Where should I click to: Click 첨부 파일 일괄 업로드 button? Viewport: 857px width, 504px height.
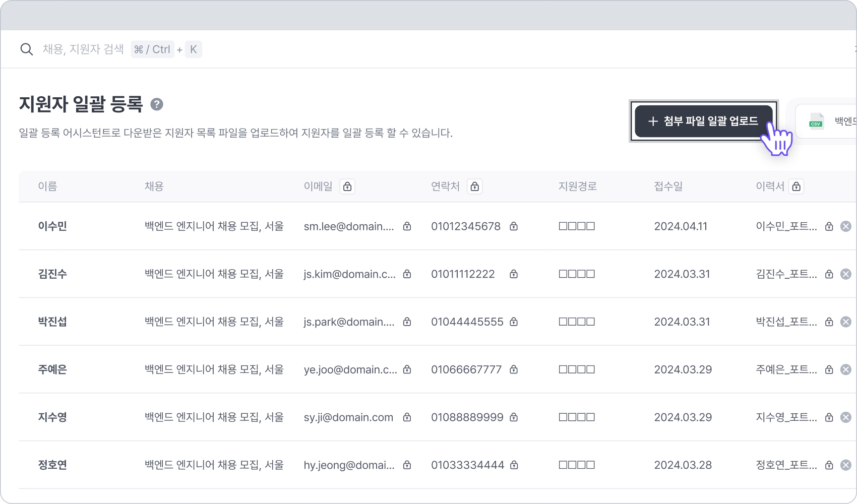pos(703,121)
